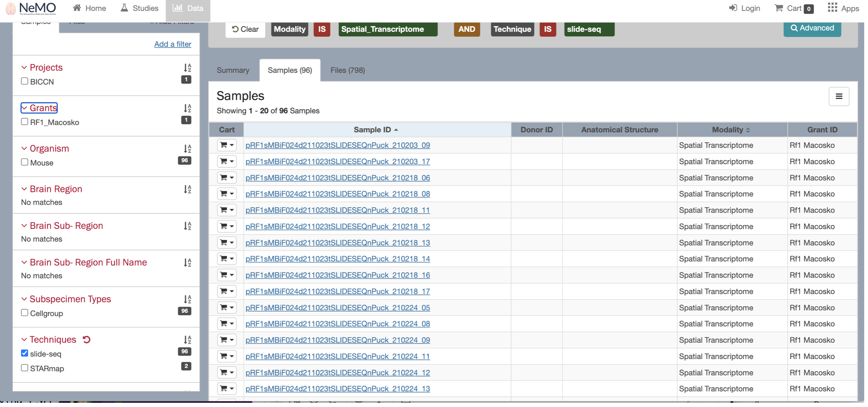This screenshot has width=868, height=407.
Task: Open cart dropdown for sample Puck_210203_09
Action: 227,145
